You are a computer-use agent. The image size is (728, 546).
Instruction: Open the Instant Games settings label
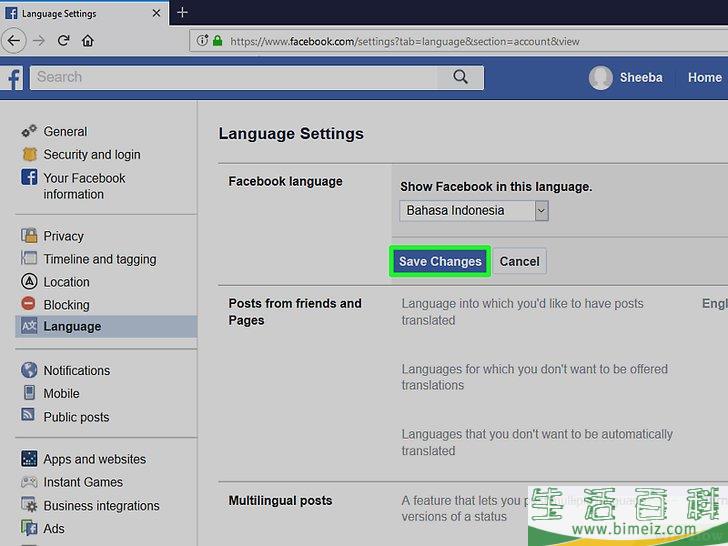click(83, 482)
